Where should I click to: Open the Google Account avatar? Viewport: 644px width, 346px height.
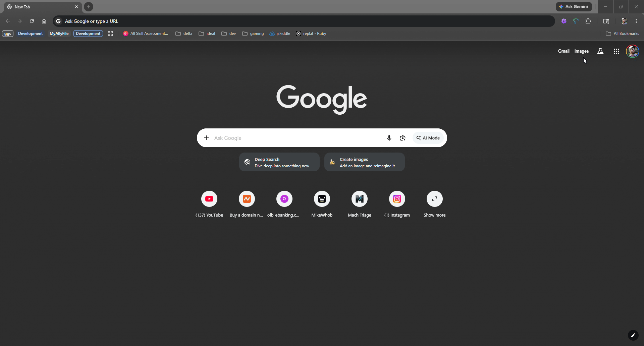pyautogui.click(x=633, y=51)
